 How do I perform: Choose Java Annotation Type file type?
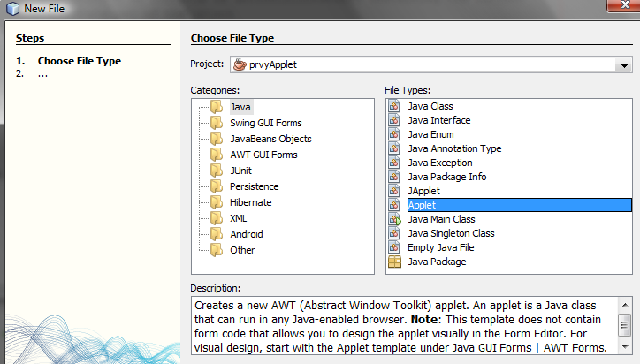click(454, 148)
